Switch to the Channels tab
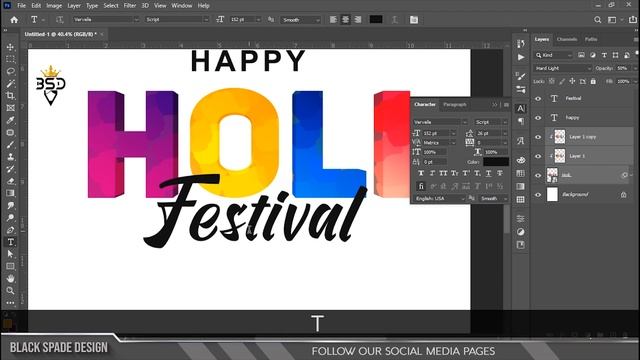Viewport: 640px width, 360px height. point(567,39)
